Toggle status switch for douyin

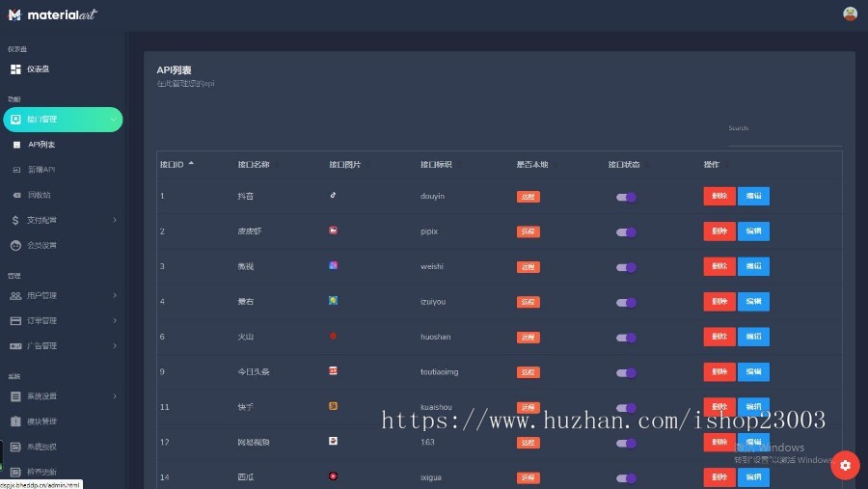pyautogui.click(x=626, y=197)
